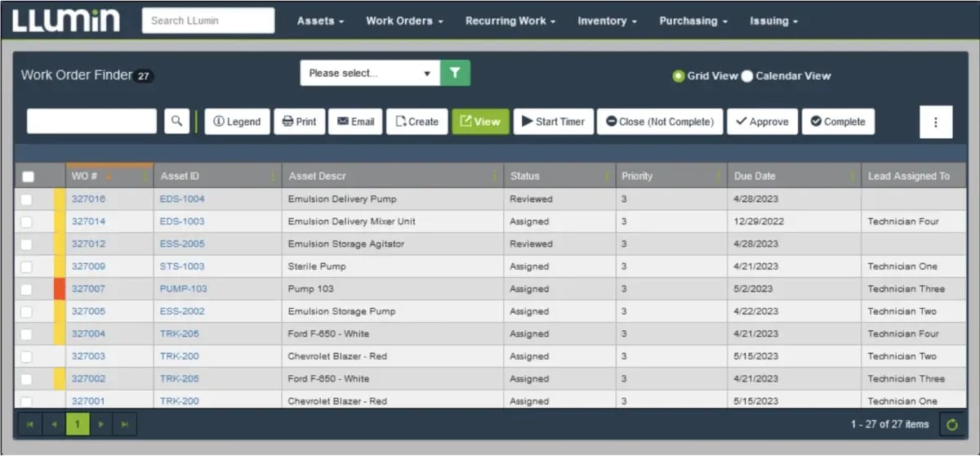Click the magnifier search button
980x456 pixels.
(176, 121)
